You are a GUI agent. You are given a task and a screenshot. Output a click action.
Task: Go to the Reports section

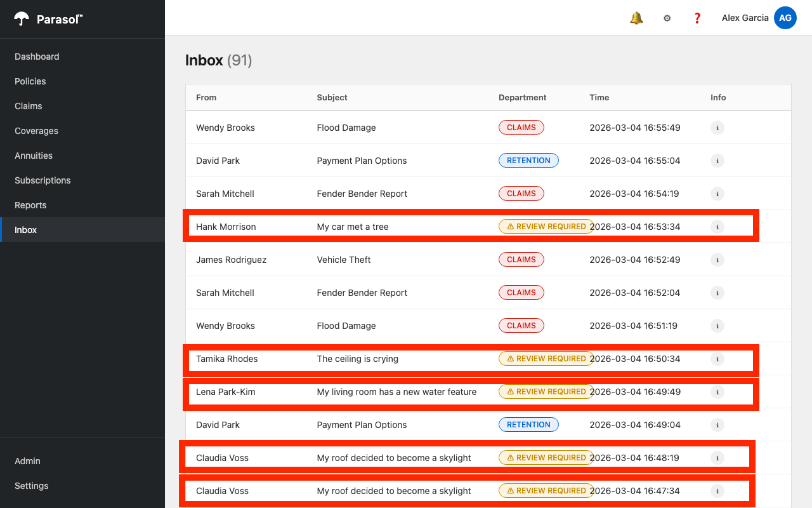click(x=30, y=205)
